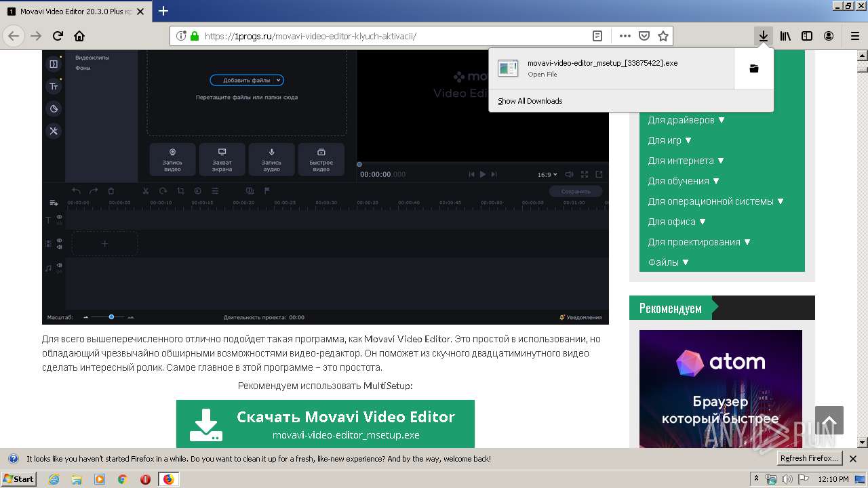Screen dimensions: 868x488
Task: Open Opera icon on taskbar
Action: [145, 479]
